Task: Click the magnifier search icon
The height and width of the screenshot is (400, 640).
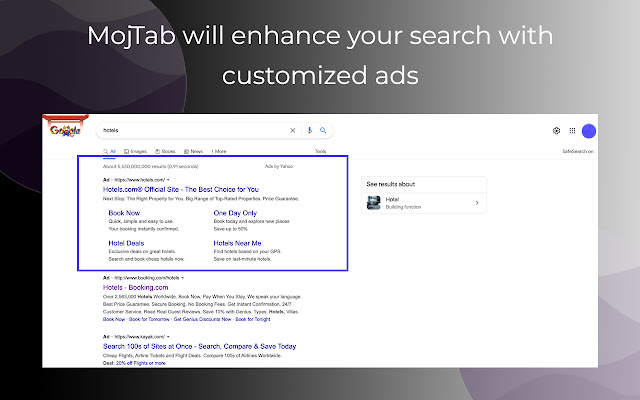Action: [x=323, y=130]
